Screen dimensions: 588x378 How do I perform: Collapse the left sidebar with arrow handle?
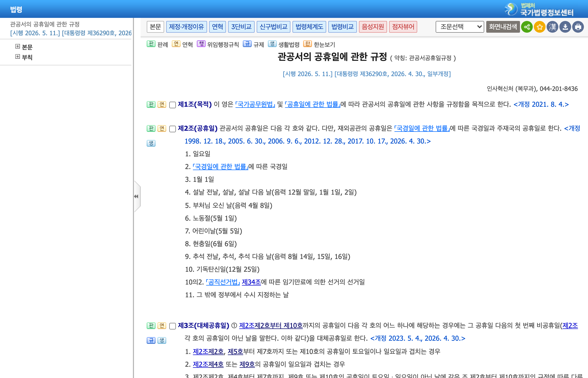pos(137,196)
